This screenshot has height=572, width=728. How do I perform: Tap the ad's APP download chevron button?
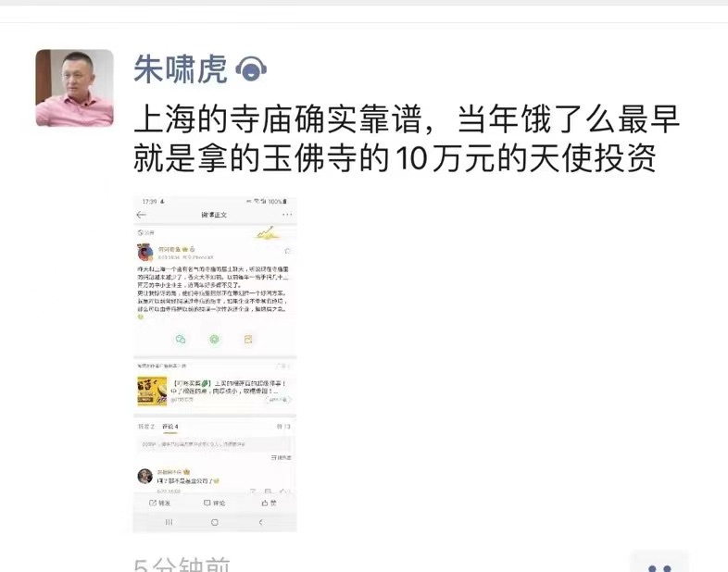click(279, 400)
